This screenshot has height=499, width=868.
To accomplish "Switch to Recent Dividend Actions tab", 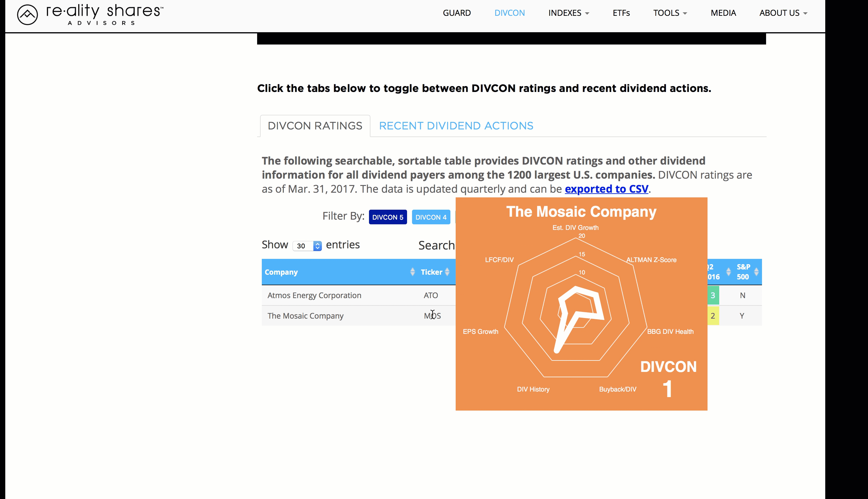I will (x=456, y=125).
